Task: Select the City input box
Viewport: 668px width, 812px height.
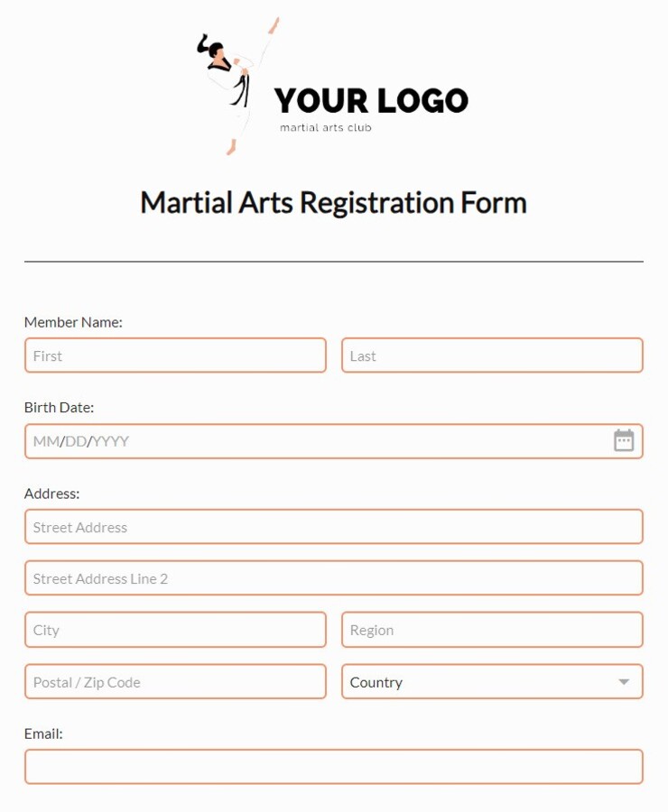Action: [x=175, y=630]
